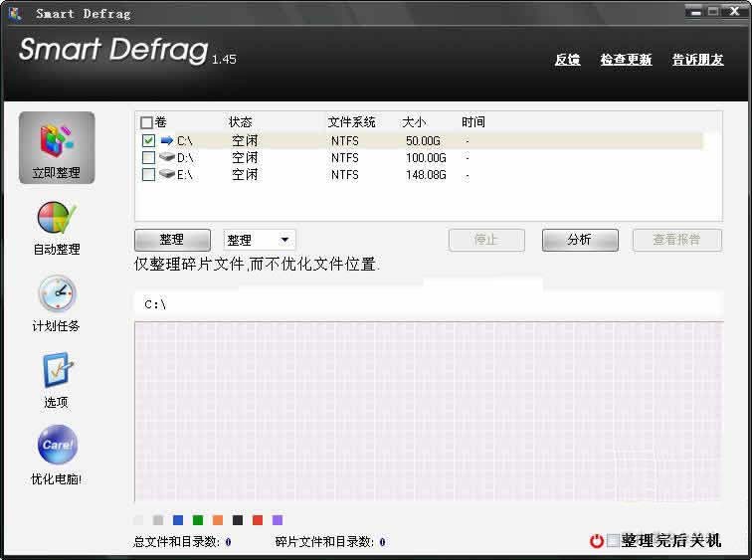Enable the 整理完后关机 shutdown checkbox
Image resolution: width=752 pixels, height=560 pixels.
(614, 541)
